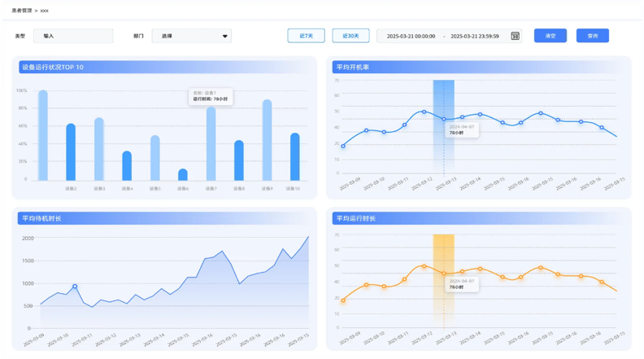Select the bar above 设备2

(x=71, y=152)
